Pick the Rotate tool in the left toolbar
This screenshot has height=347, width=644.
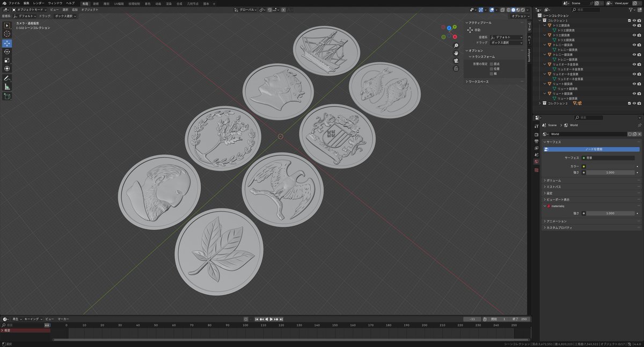(8, 52)
